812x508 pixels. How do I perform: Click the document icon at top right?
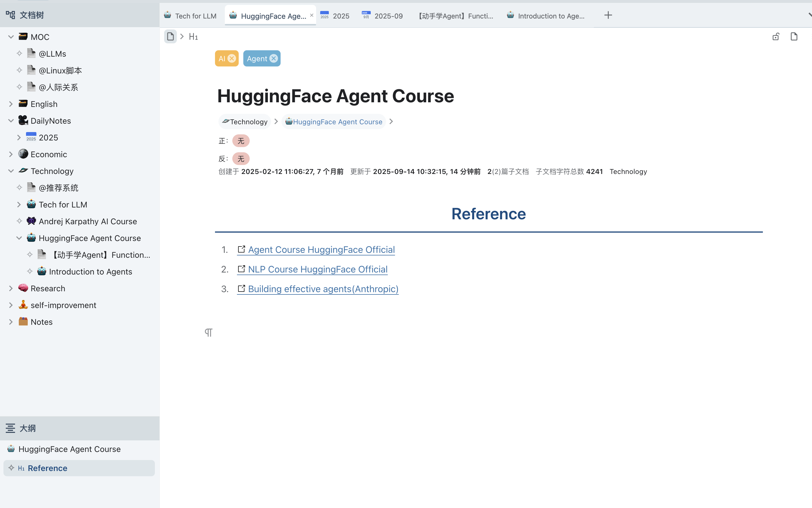click(794, 37)
